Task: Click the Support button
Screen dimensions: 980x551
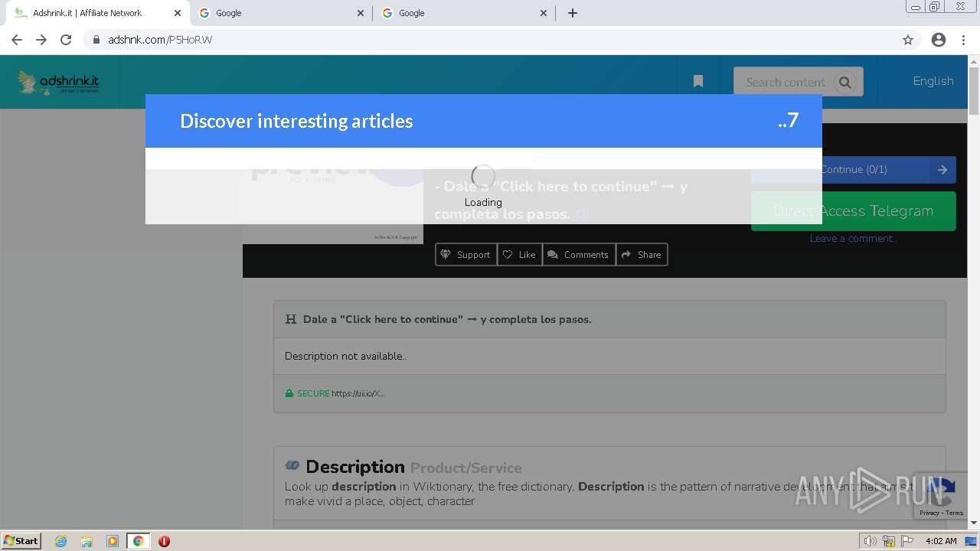Action: click(x=466, y=255)
